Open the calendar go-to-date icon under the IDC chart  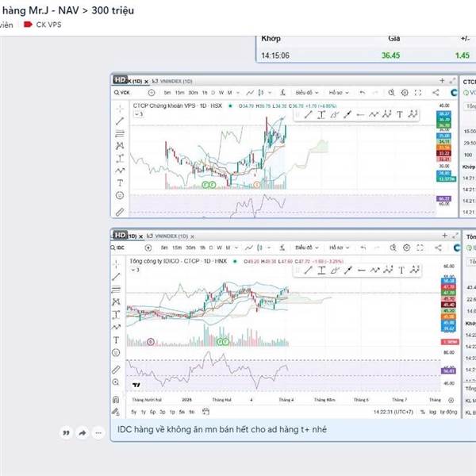(x=205, y=412)
